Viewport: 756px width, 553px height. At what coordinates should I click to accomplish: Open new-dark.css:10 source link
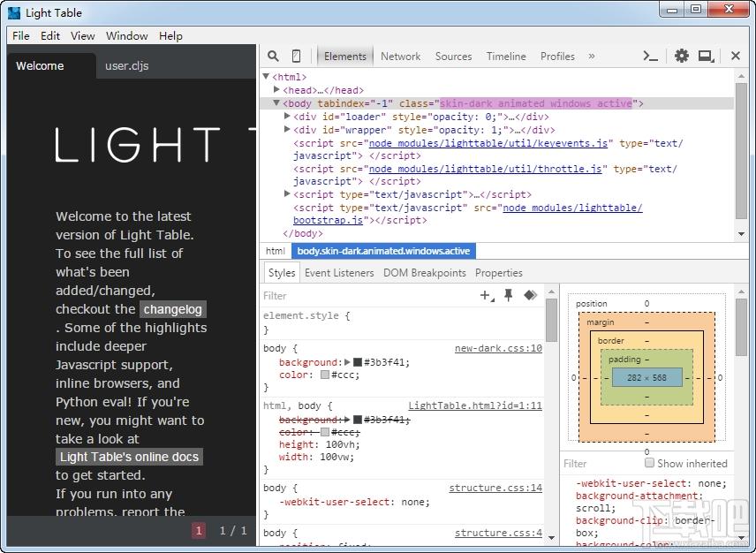click(498, 348)
